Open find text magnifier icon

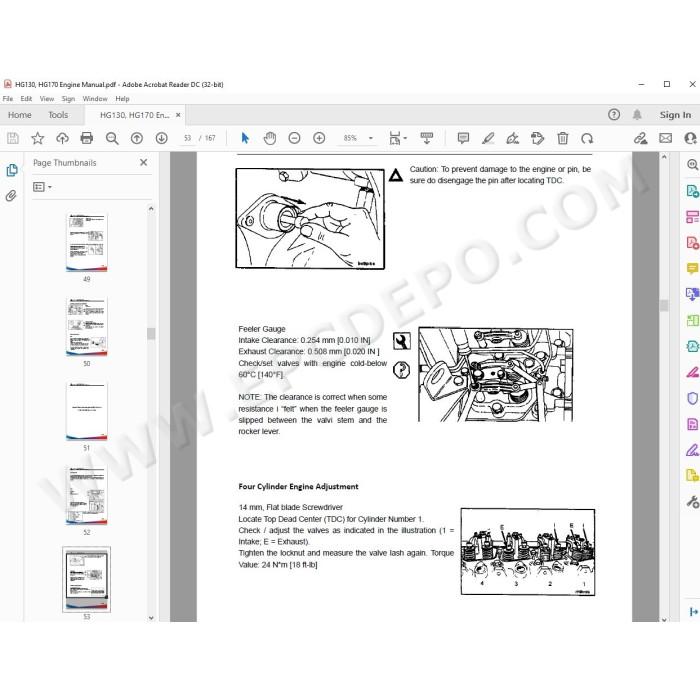pos(112,138)
